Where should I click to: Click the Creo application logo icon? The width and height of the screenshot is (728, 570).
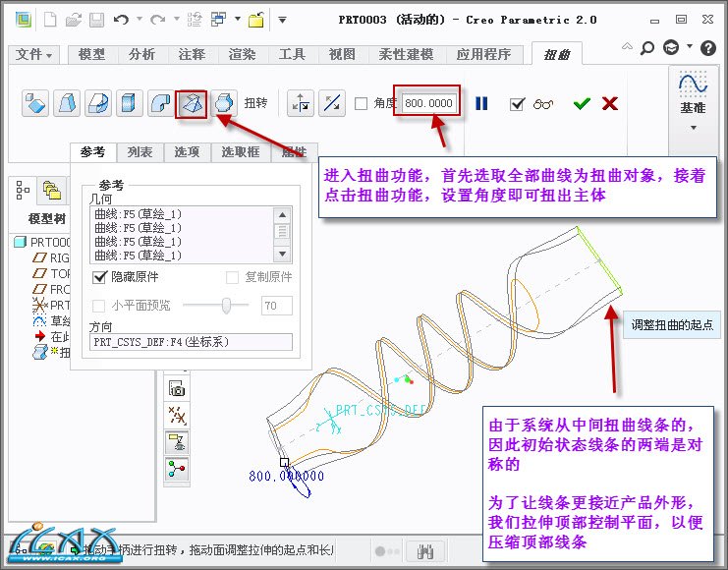(24, 20)
